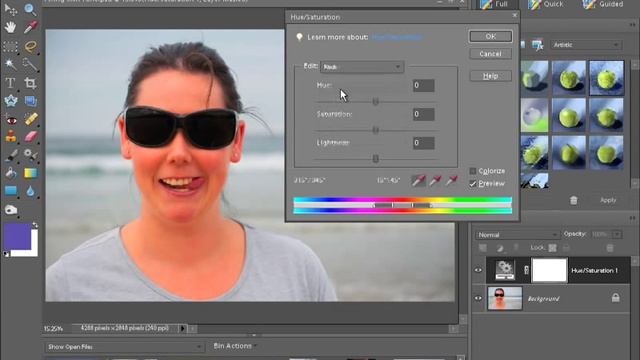Select the Lasso tool
640x360 pixels.
pos(30,46)
